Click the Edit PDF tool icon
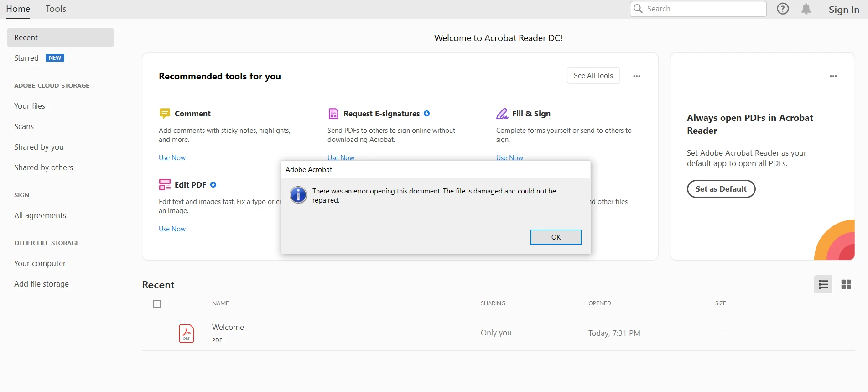 coord(165,184)
